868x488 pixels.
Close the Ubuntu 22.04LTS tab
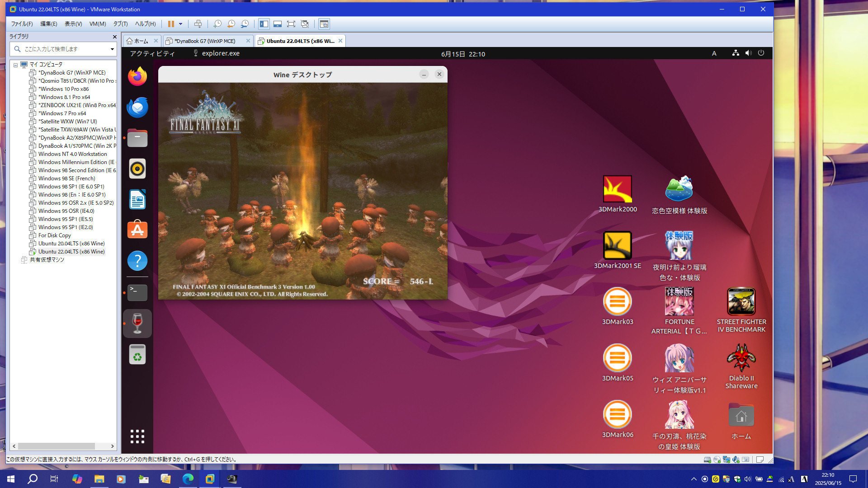[340, 41]
